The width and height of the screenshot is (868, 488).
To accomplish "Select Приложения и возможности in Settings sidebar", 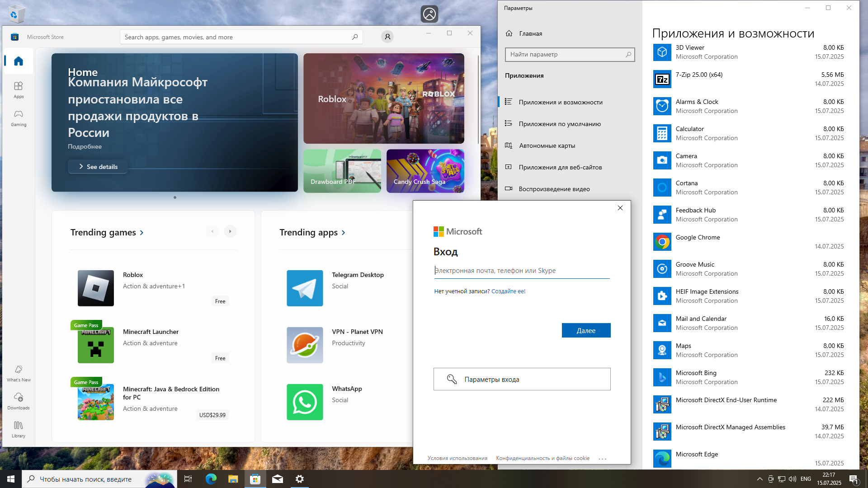I will pyautogui.click(x=570, y=102).
